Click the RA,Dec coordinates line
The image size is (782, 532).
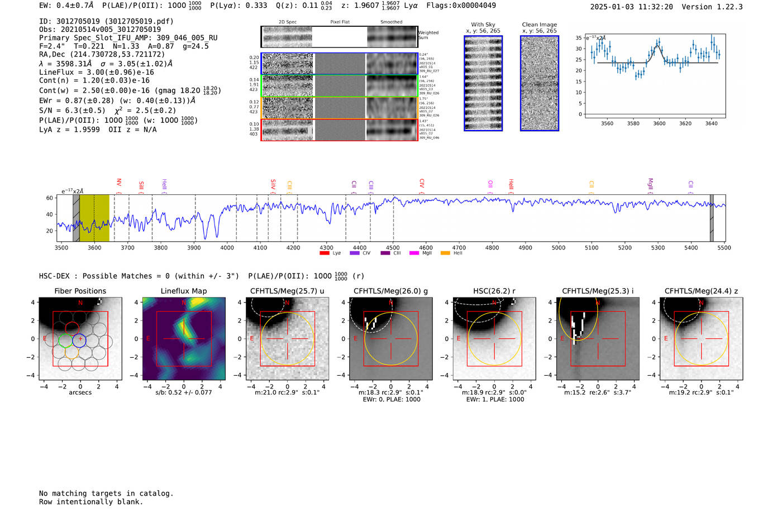pyautogui.click(x=102, y=55)
